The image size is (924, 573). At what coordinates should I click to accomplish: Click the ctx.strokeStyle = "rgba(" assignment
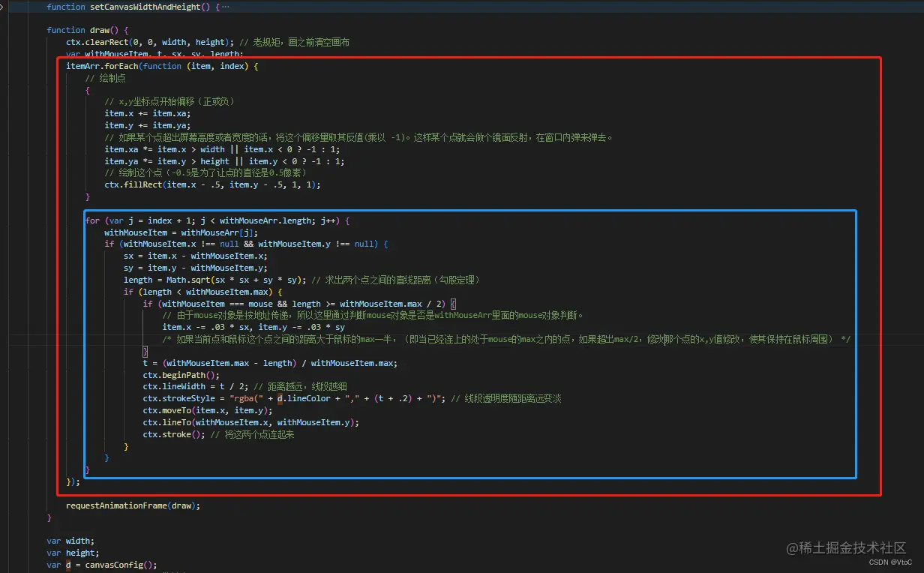tap(295, 399)
